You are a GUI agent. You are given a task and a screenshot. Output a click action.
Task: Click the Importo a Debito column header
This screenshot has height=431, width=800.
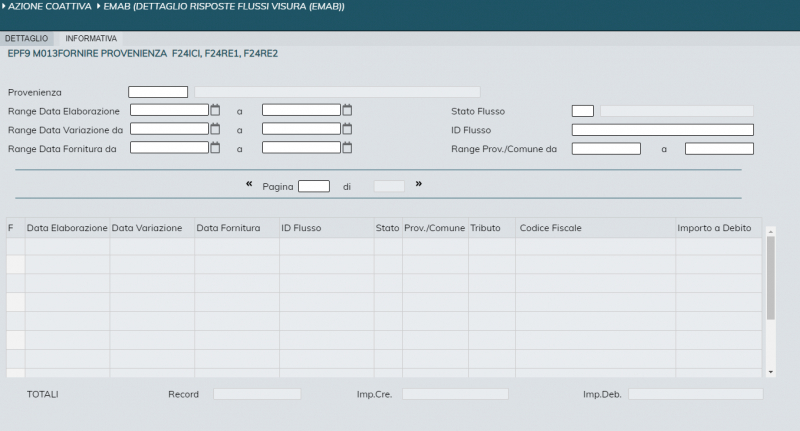714,228
